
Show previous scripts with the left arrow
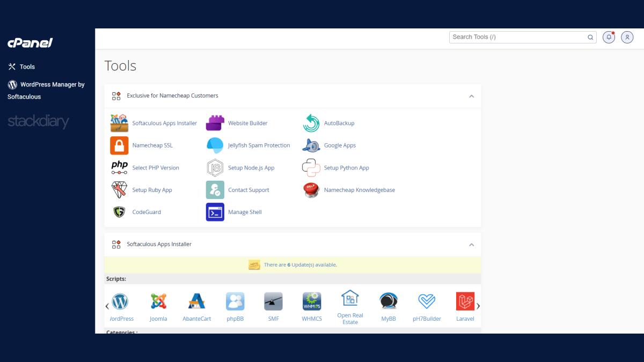coord(107,306)
